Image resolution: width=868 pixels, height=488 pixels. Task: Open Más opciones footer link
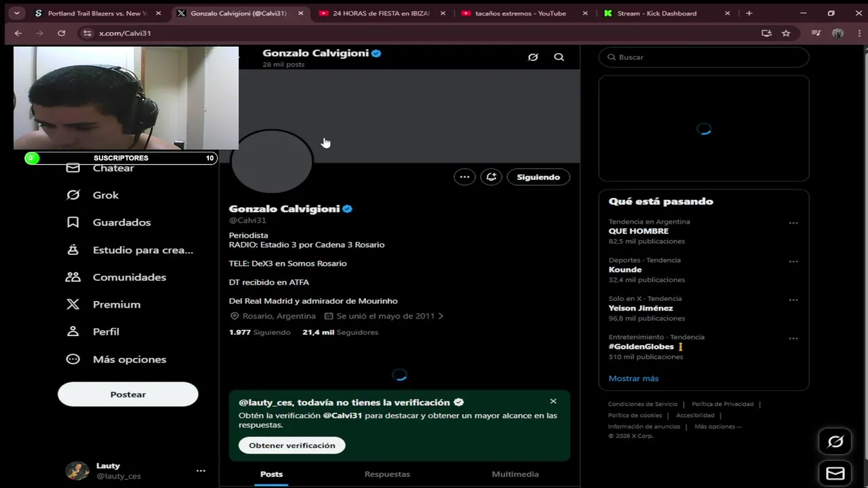click(x=718, y=427)
